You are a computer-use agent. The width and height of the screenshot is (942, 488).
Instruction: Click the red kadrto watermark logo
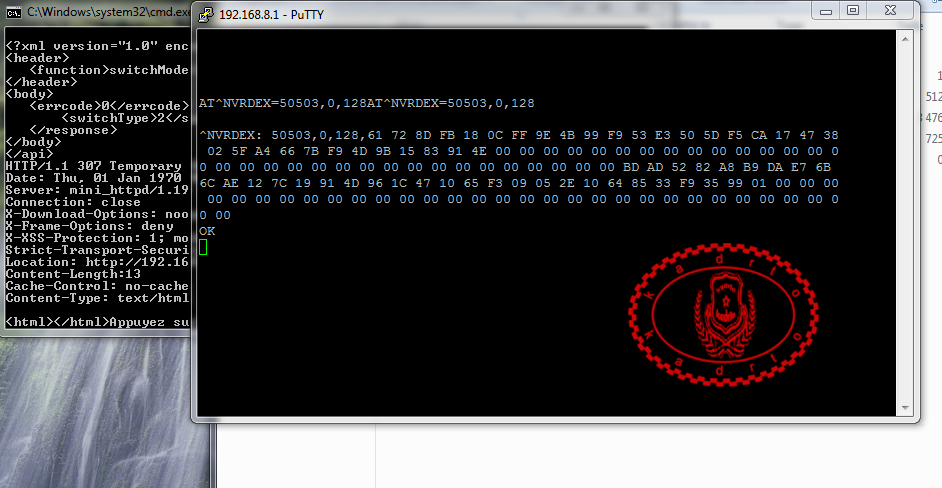pyautogui.click(x=723, y=314)
